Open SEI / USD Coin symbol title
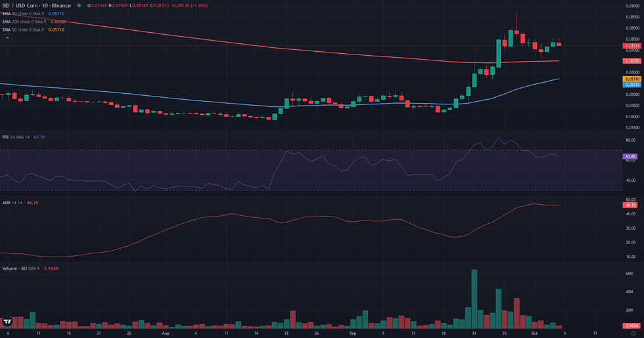The height and width of the screenshot is (338, 644). (x=37, y=5)
